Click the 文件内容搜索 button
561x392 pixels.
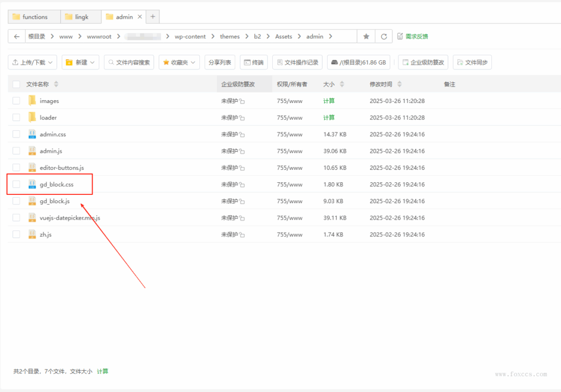point(129,62)
